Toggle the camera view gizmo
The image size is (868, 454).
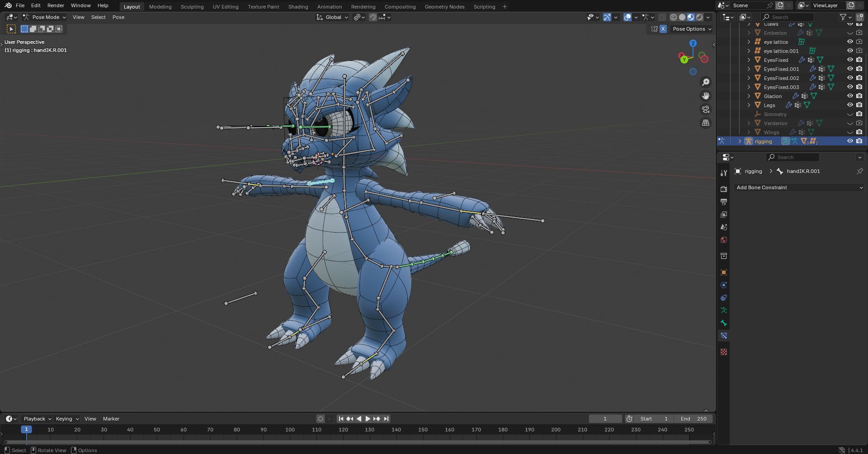click(706, 109)
